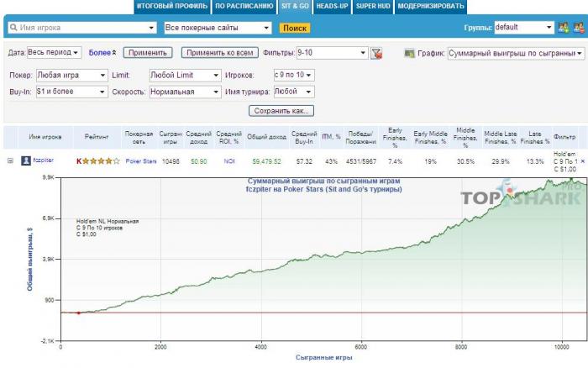This screenshot has height=368, width=588.
Task: Open the Дата Весь период dropdown
Action: 54,53
